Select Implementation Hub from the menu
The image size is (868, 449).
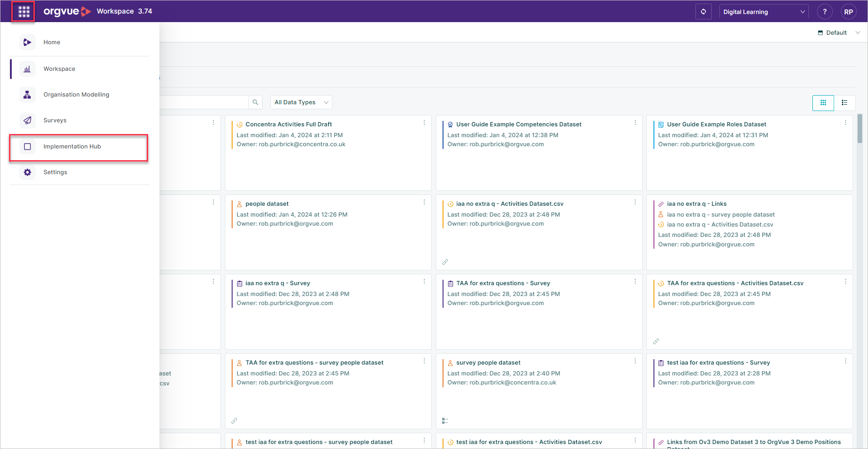point(72,146)
